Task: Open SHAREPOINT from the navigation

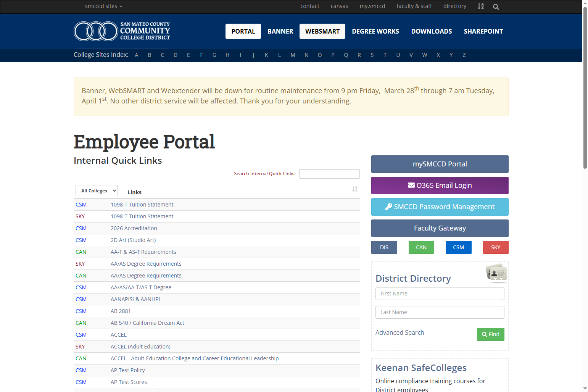Action: (483, 31)
